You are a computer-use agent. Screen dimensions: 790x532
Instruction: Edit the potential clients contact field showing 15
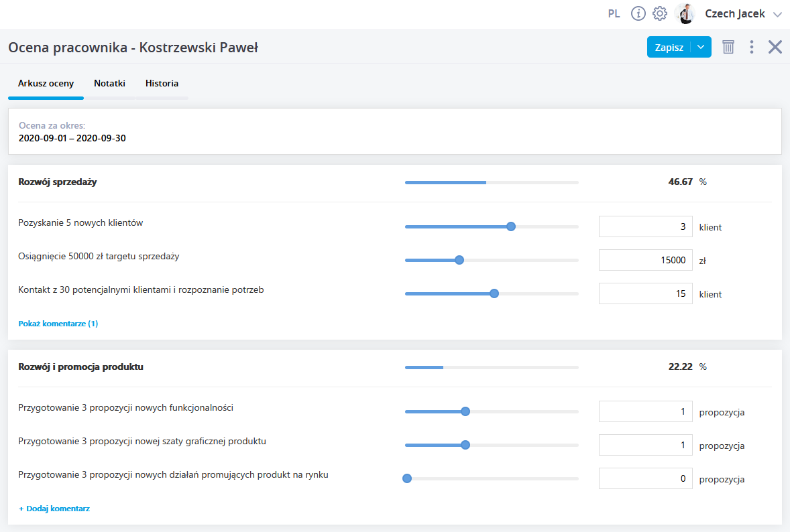click(x=645, y=293)
